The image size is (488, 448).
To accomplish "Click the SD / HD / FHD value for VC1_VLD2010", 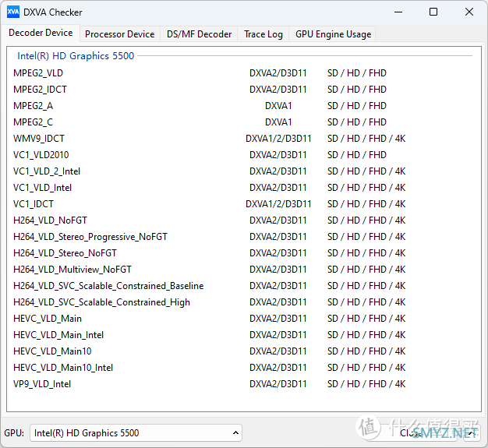I will coord(357,155).
